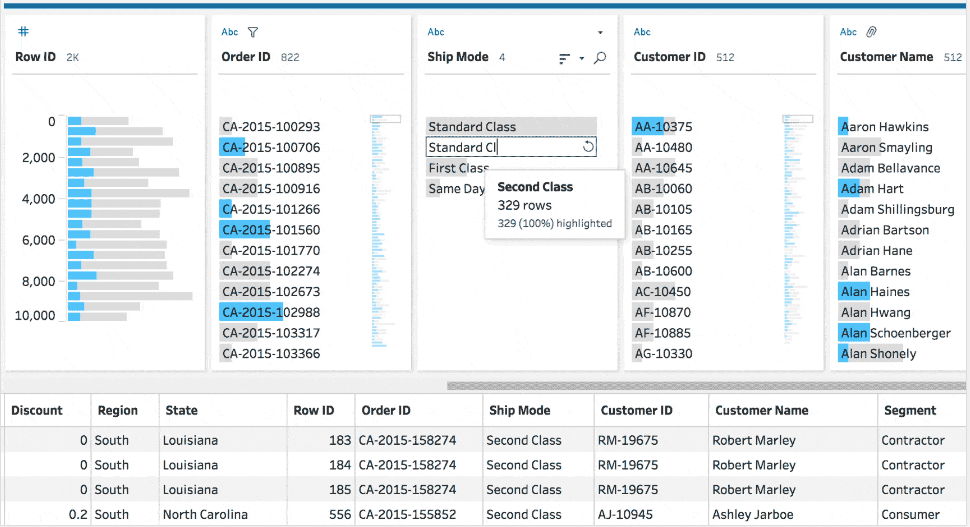Click the State column header in grid
This screenshot has width=970, height=527.
click(x=181, y=410)
